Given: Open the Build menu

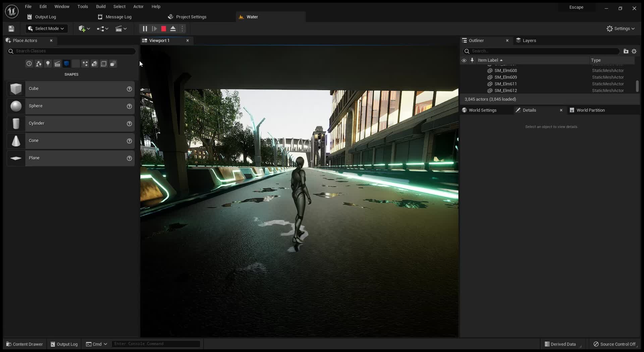Looking at the screenshot, I should point(100,6).
